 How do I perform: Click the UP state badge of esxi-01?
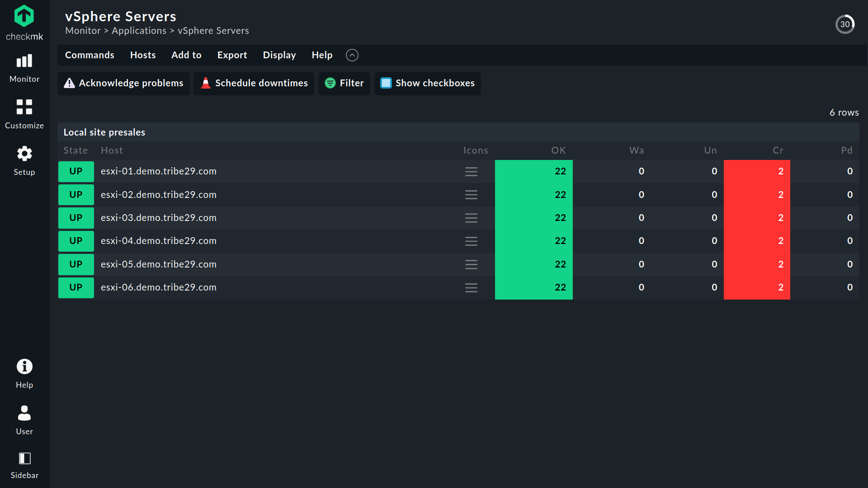(x=76, y=171)
